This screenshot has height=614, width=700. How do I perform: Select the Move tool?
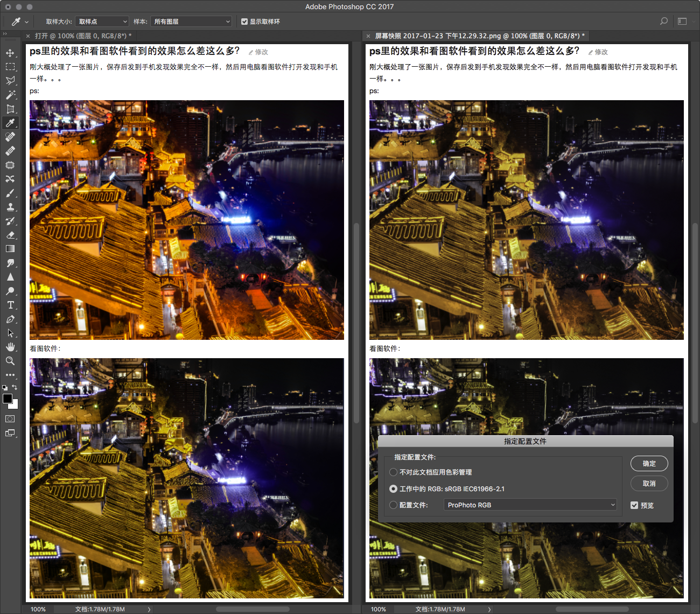pyautogui.click(x=10, y=53)
